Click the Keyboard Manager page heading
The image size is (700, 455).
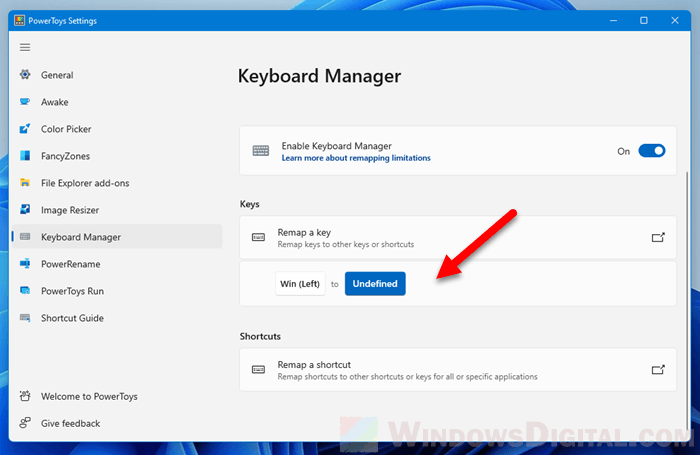click(x=319, y=76)
